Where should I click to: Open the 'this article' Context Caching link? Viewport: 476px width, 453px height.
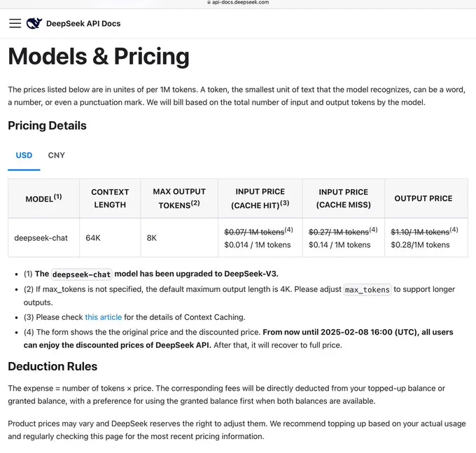103,317
